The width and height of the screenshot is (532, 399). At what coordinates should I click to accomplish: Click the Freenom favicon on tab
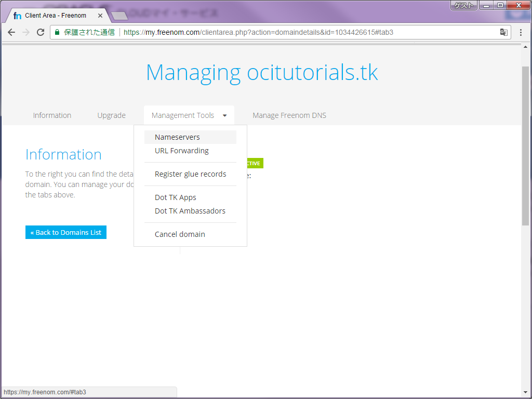(18, 16)
